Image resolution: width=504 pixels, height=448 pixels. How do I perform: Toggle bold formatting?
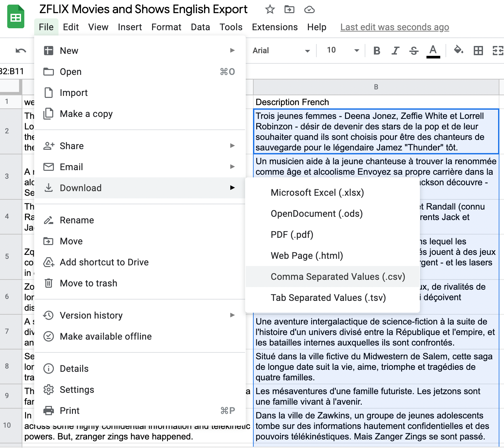point(377,51)
